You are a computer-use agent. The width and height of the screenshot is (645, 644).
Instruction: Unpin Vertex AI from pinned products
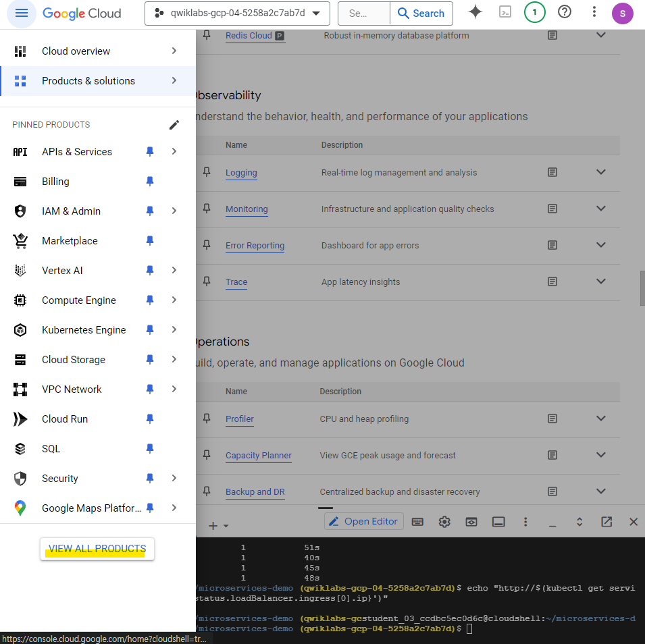150,271
